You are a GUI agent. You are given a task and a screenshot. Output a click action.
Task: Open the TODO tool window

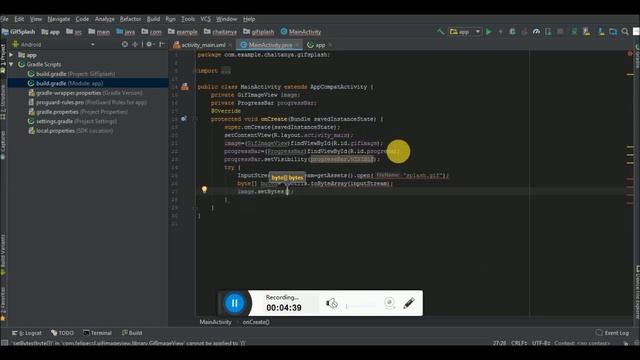click(62, 333)
